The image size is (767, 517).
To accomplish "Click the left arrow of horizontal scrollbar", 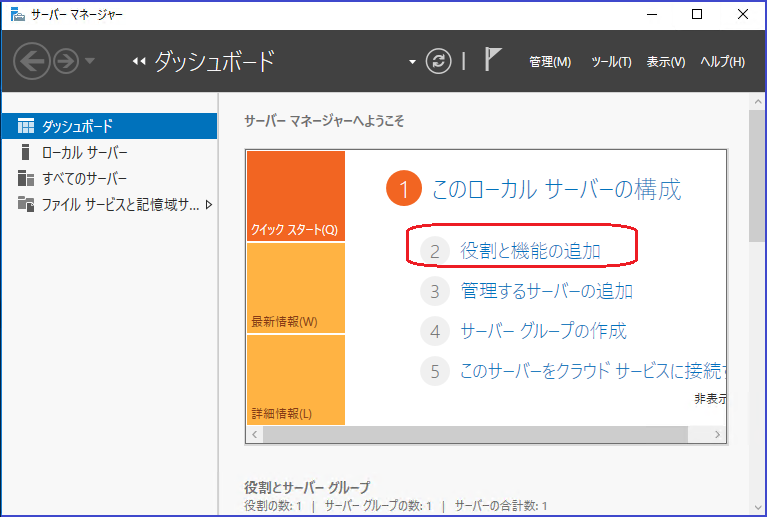I will coord(254,434).
